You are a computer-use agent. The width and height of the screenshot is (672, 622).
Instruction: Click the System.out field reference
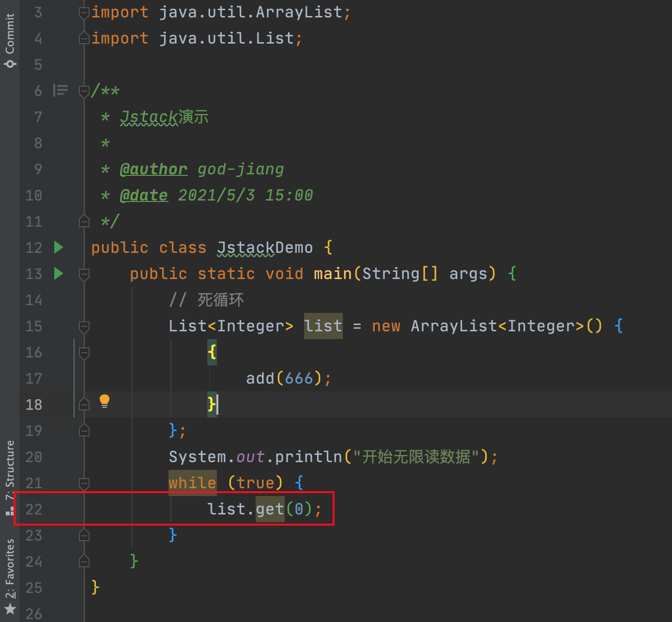click(216, 457)
